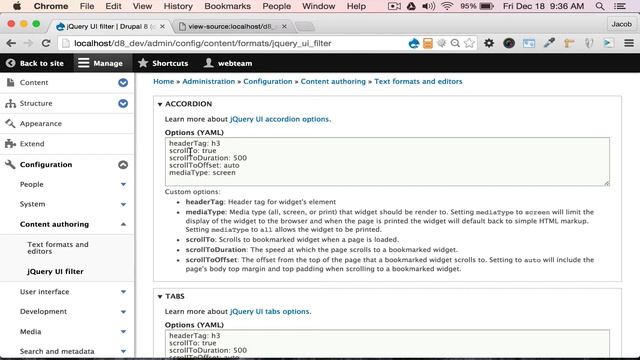Expand the Media submenu arrow
The width and height of the screenshot is (640, 360).
pyautogui.click(x=123, y=332)
